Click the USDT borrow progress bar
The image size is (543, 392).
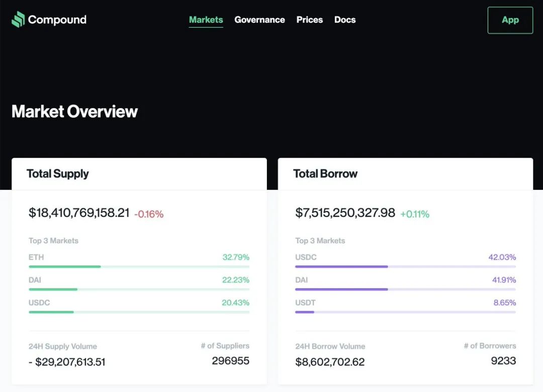[x=406, y=312]
